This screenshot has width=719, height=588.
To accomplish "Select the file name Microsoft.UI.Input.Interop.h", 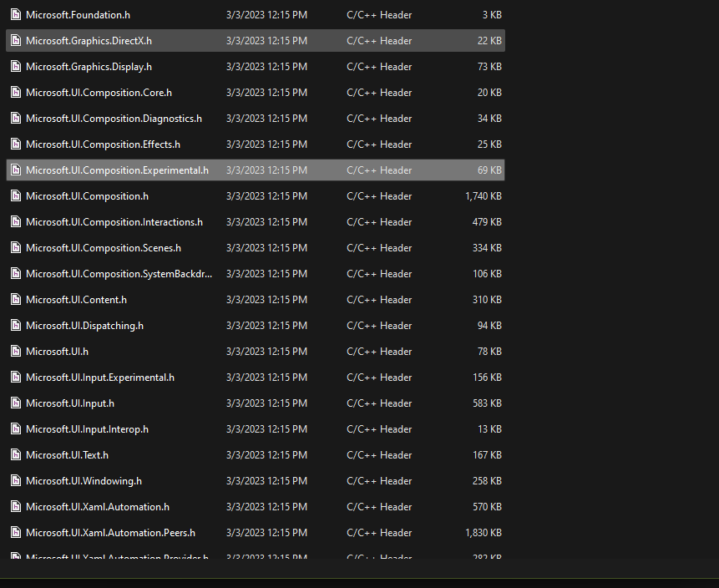I will pyautogui.click(x=87, y=429).
